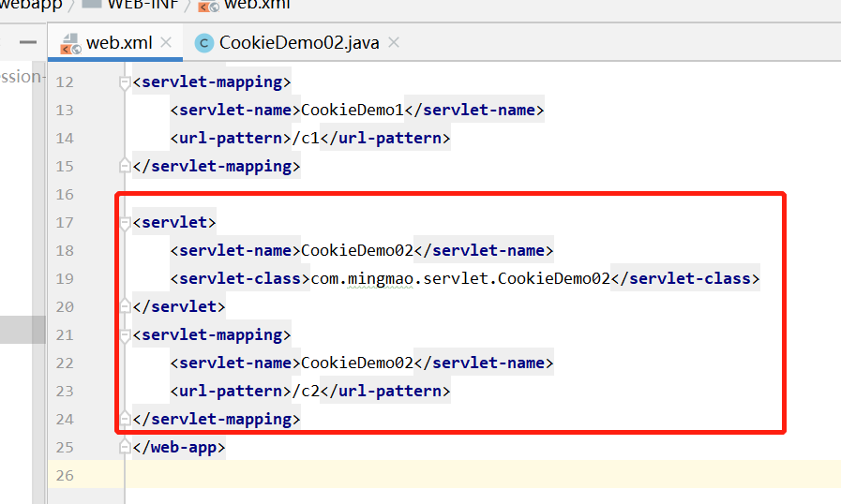This screenshot has height=504, width=841.
Task: Click com.mingmao.servlet.CookieDemo02 class value
Action: (460, 279)
